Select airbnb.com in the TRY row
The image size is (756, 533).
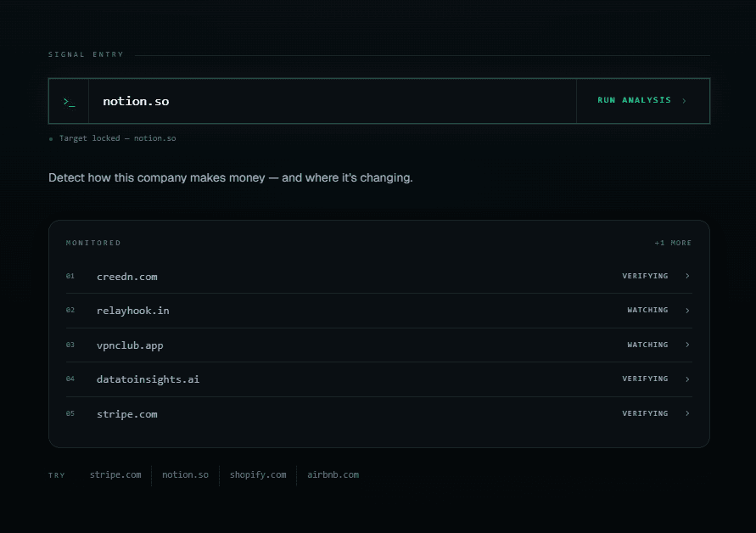pyautogui.click(x=333, y=475)
